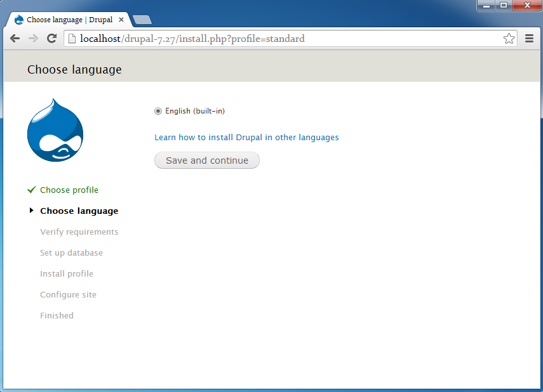Maximize the browser window

[504, 6]
